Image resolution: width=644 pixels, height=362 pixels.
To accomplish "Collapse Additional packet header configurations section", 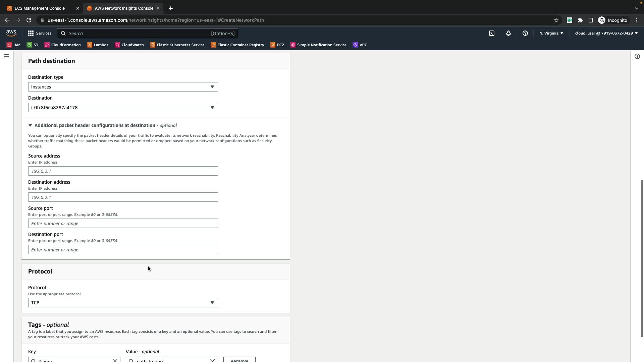I will (30, 125).
